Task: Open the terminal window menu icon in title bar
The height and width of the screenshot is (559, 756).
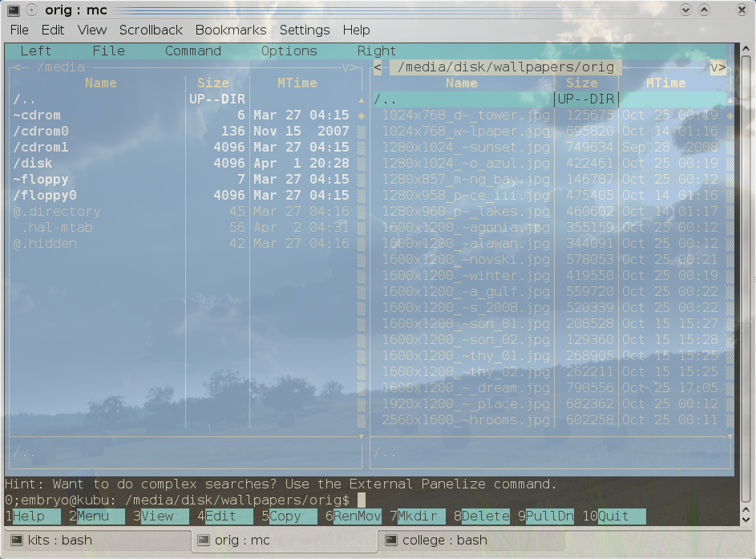Action: point(14,10)
